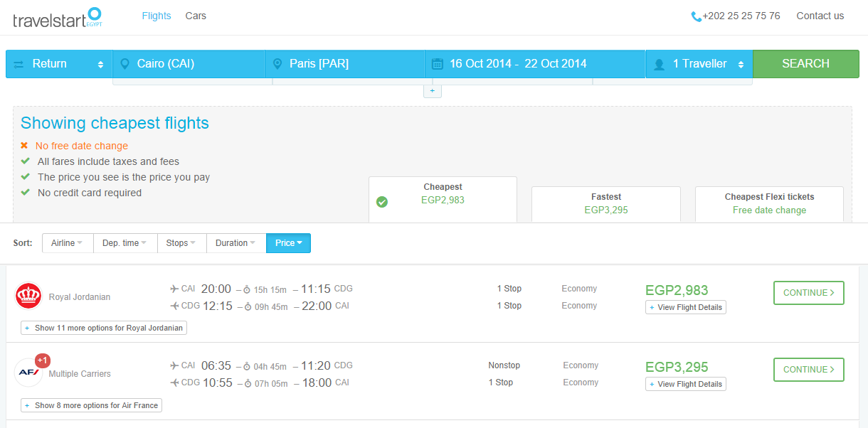Click the EGP2,983 price in the Royal Jordanian row
This screenshot has height=428, width=868.
pos(677,290)
